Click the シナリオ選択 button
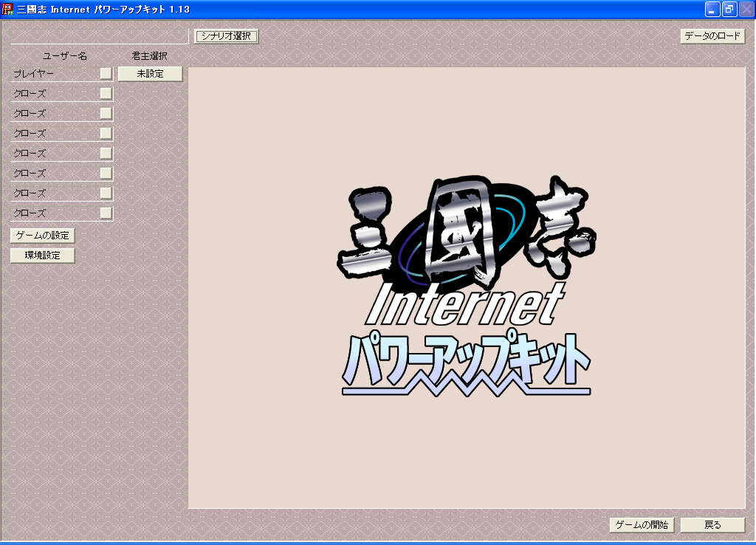Image resolution: width=756 pixels, height=545 pixels. 226,36
